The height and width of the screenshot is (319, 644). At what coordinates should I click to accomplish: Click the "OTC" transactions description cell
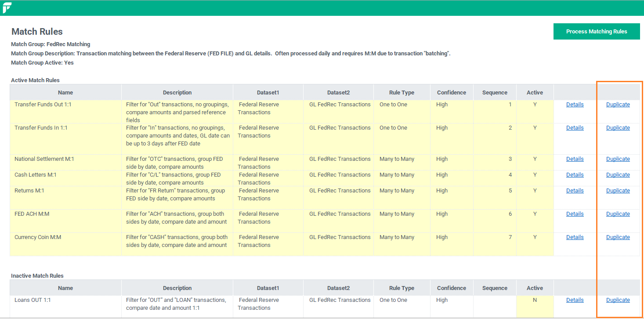[177, 163]
